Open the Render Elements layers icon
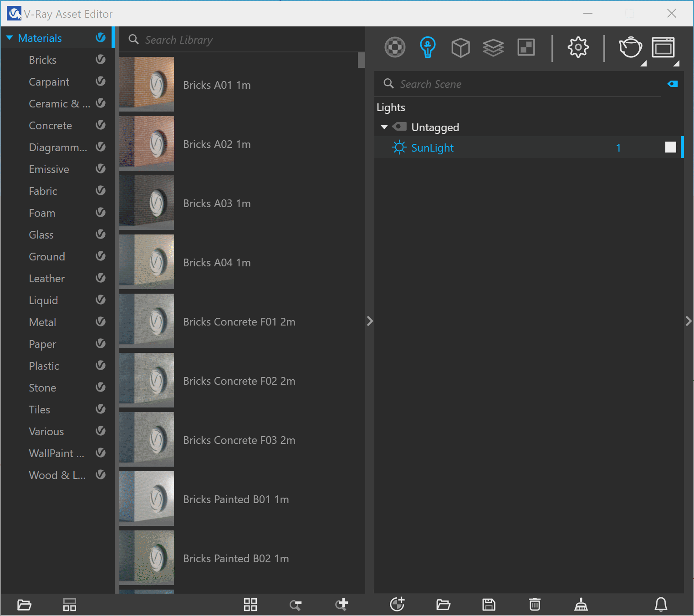The image size is (694, 616). click(x=493, y=47)
